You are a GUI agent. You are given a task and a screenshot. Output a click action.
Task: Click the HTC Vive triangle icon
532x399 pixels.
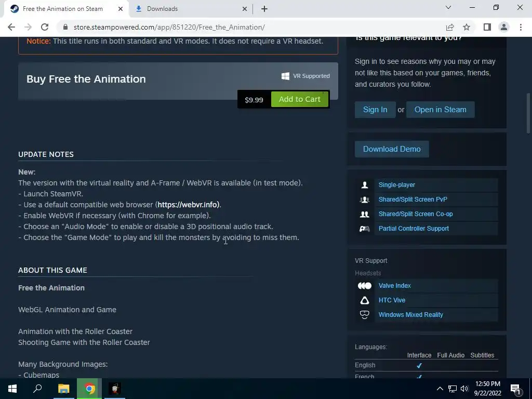[x=364, y=300]
